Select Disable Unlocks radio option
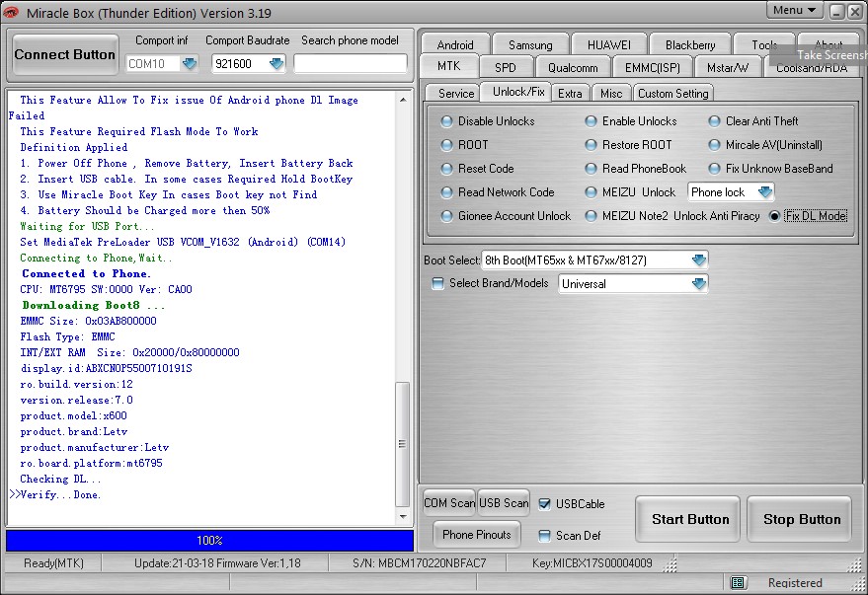Screen dimensions: 868x595 click(x=446, y=121)
